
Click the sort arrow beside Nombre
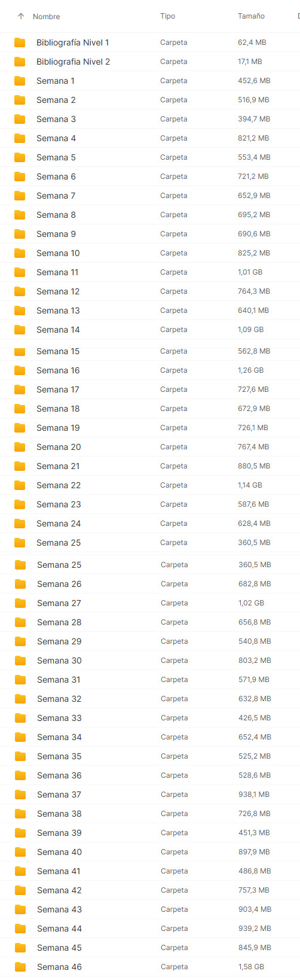click(21, 16)
